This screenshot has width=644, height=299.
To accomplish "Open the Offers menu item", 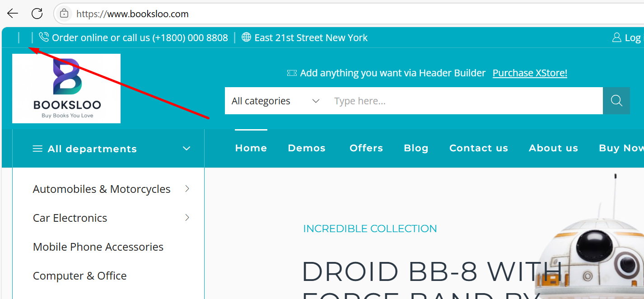I will (366, 148).
